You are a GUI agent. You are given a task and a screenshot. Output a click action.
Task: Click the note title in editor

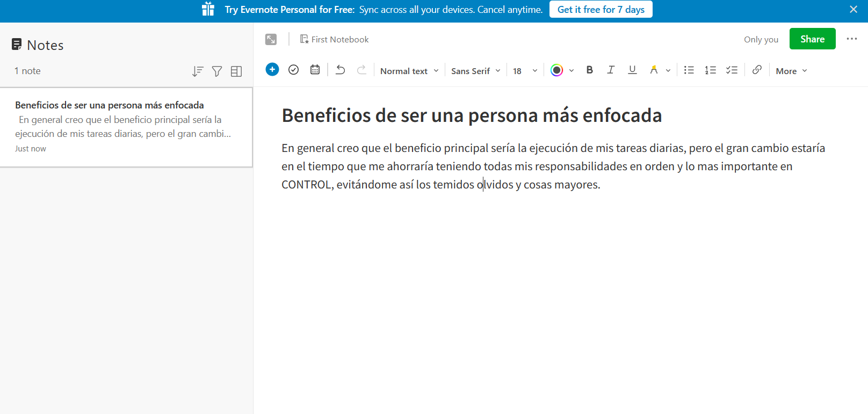472,115
